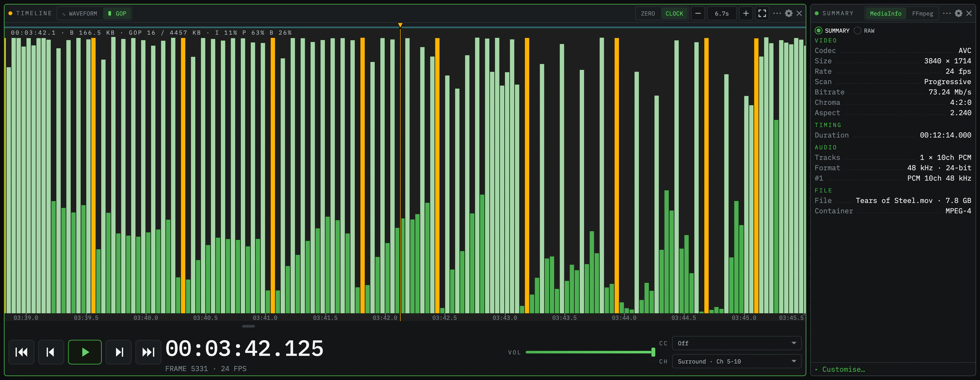Step back one frame
Image resolution: width=980 pixels, height=380 pixels.
pyautogui.click(x=51, y=352)
